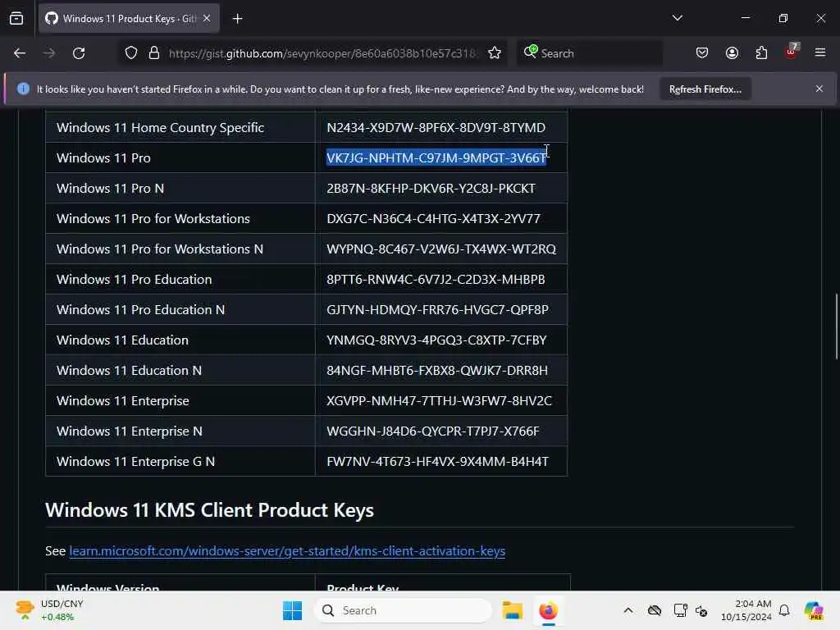The height and width of the screenshot is (630, 840).
Task: Click Windows 11 Enterprise N label
Action: pos(129,431)
